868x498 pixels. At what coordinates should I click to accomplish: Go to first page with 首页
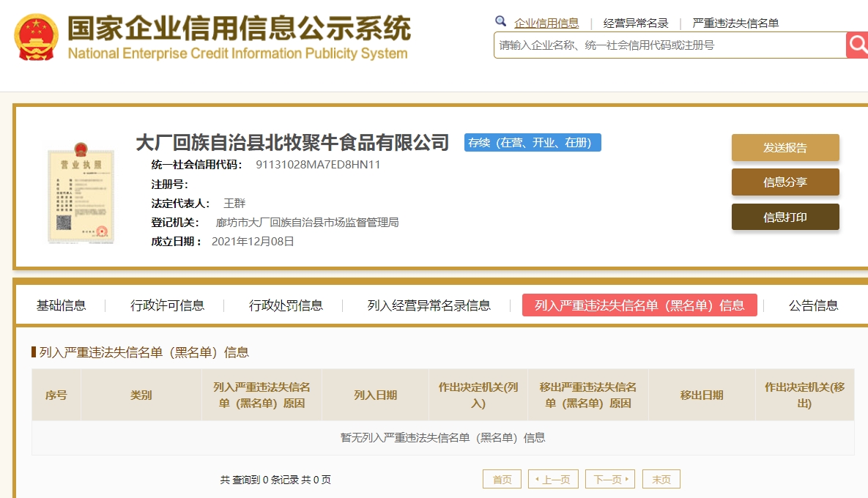click(x=502, y=479)
